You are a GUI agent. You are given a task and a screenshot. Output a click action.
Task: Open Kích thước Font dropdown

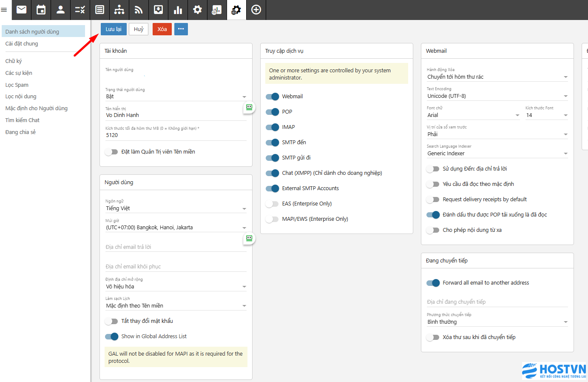point(547,115)
